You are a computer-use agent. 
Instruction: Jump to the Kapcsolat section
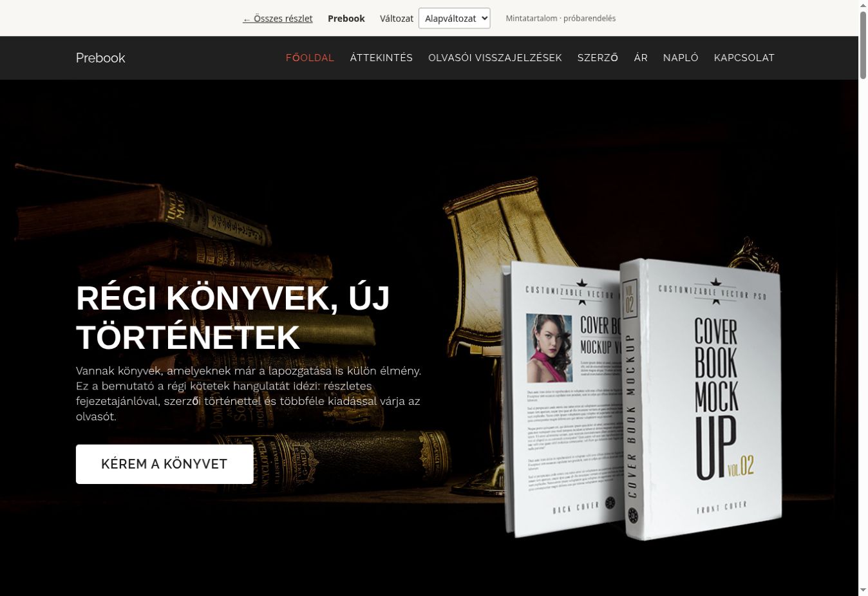click(744, 58)
